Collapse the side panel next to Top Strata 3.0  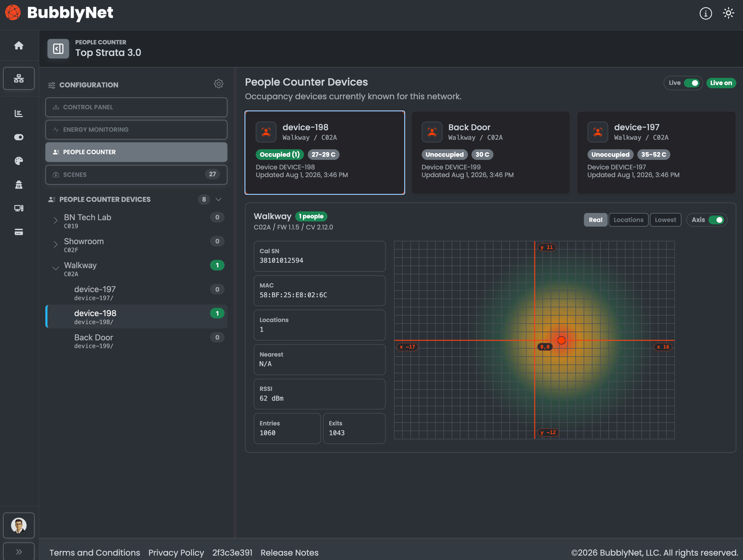click(58, 48)
